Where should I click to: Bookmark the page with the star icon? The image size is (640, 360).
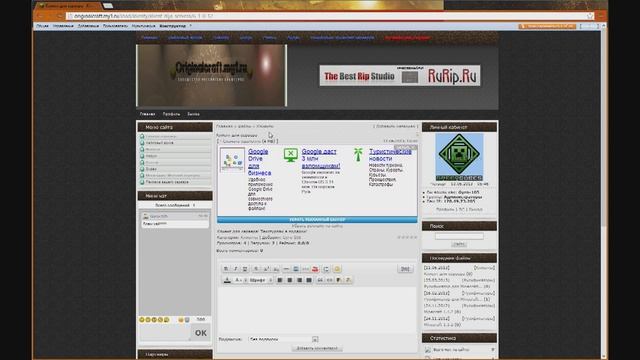pyautogui.click(x=590, y=16)
